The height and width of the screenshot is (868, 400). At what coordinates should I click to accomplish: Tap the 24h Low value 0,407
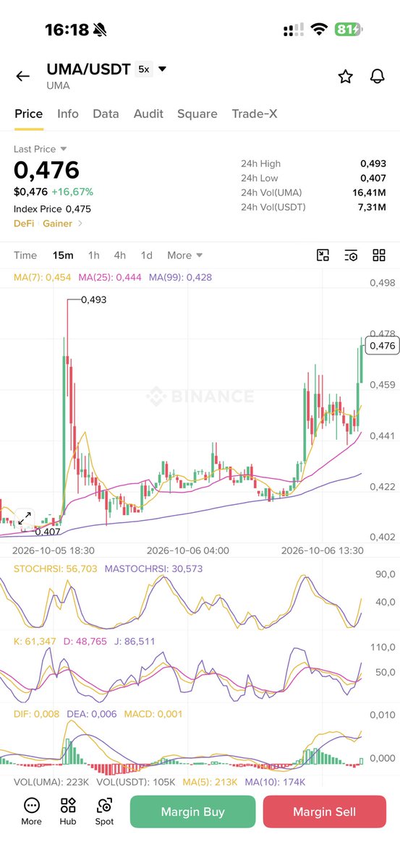coord(373,178)
